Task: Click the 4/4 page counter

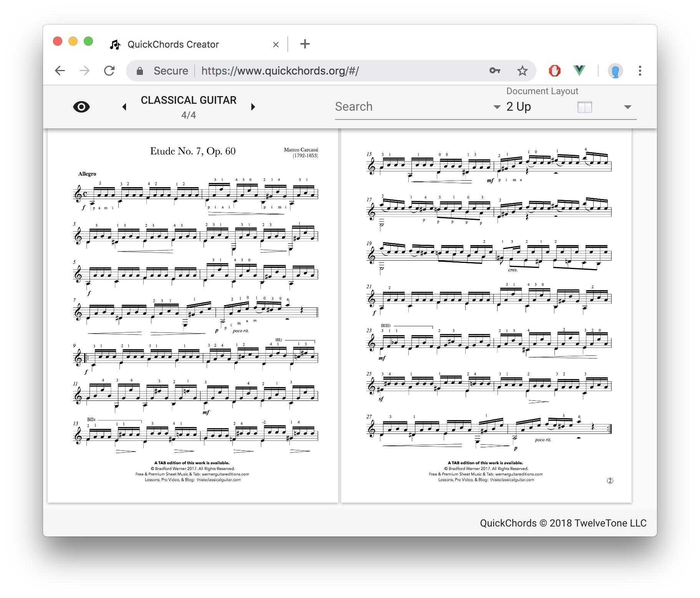Action: 188,115
